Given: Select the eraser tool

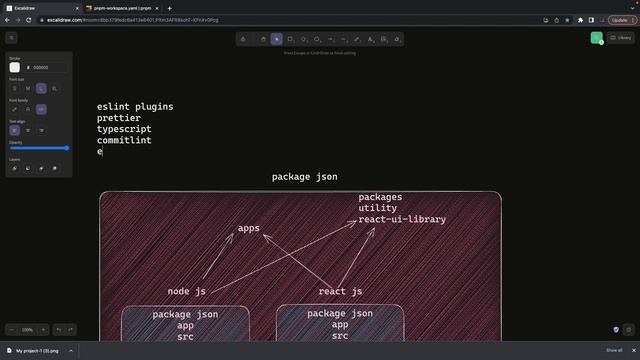Looking at the screenshot, I should [397, 39].
